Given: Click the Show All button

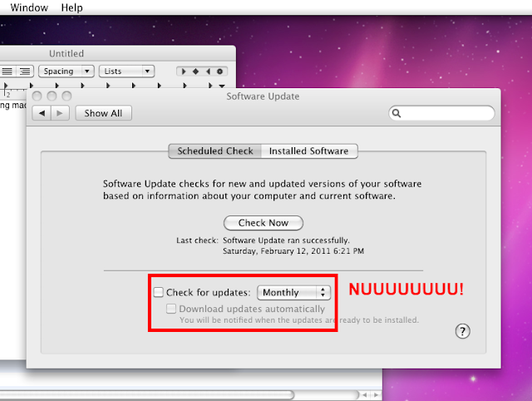Looking at the screenshot, I should coord(103,113).
